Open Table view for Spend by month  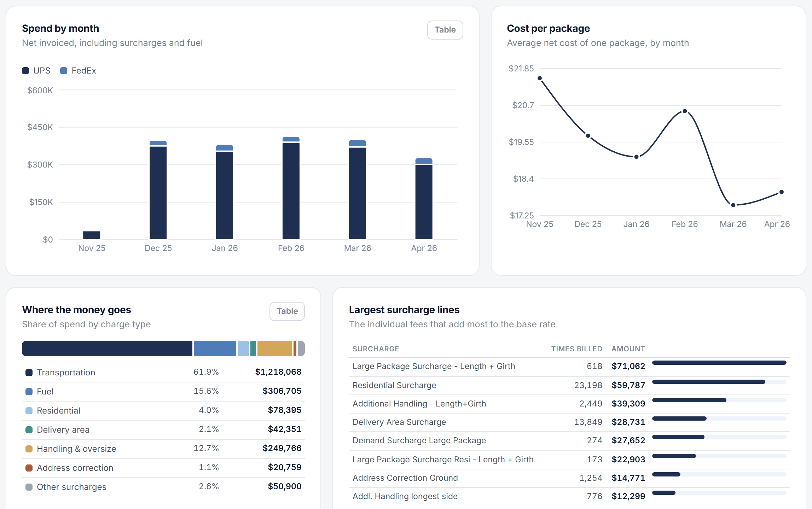445,30
